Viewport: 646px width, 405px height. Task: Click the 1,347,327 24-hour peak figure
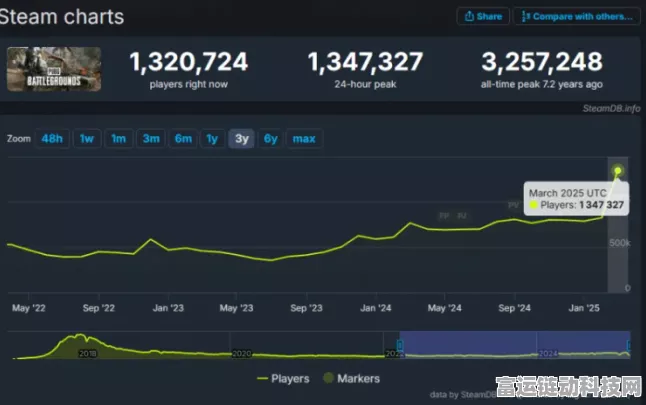[365, 62]
